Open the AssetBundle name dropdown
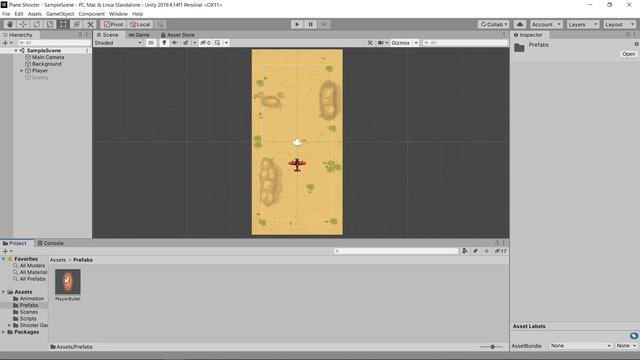The height and width of the screenshot is (360, 640). click(x=580, y=346)
